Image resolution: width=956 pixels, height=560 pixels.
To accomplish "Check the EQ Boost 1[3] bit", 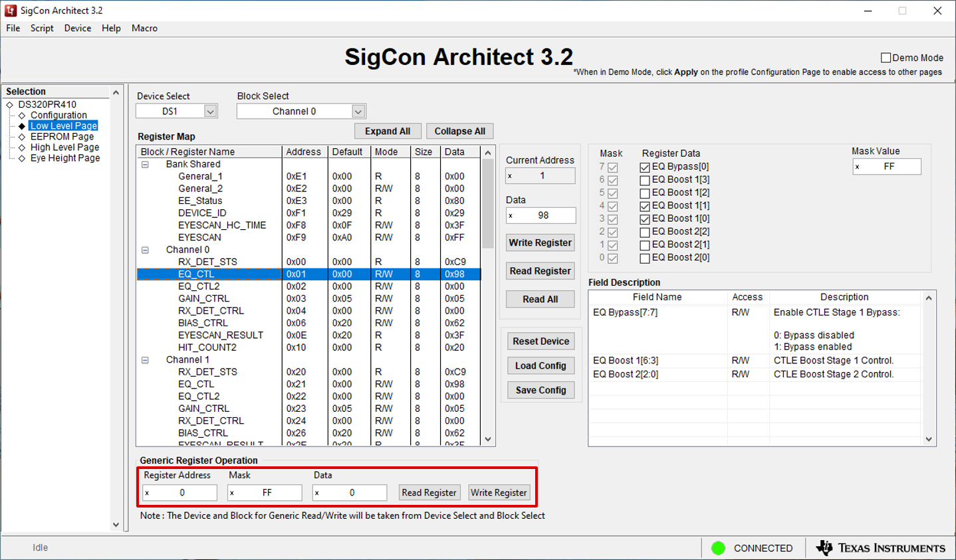I will (x=645, y=180).
